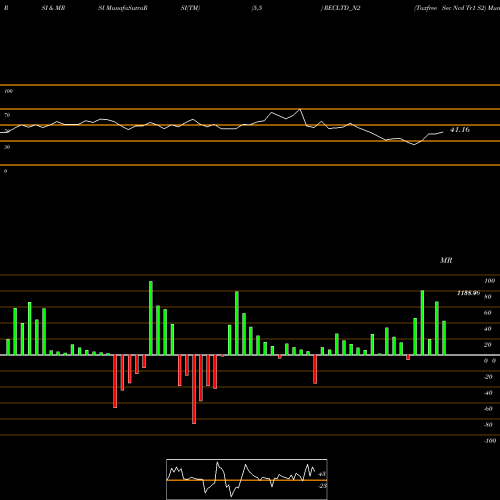Click the 1188.96 value label

468,293
